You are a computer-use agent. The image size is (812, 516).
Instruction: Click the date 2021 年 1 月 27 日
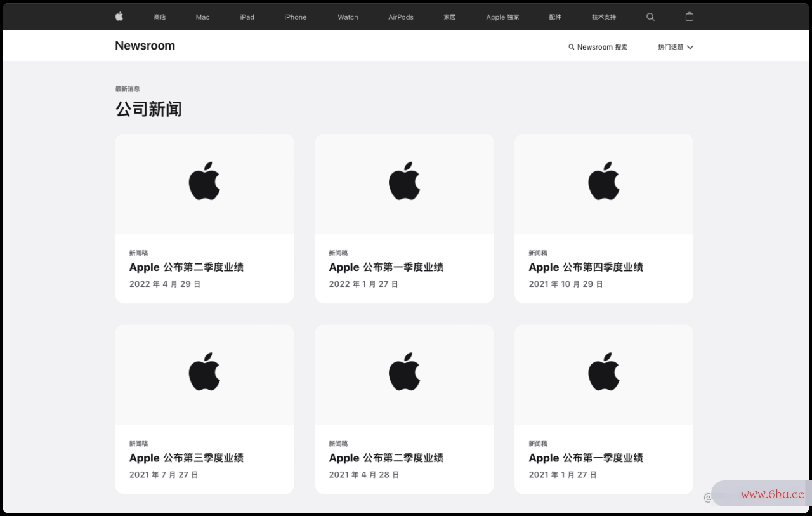563,475
